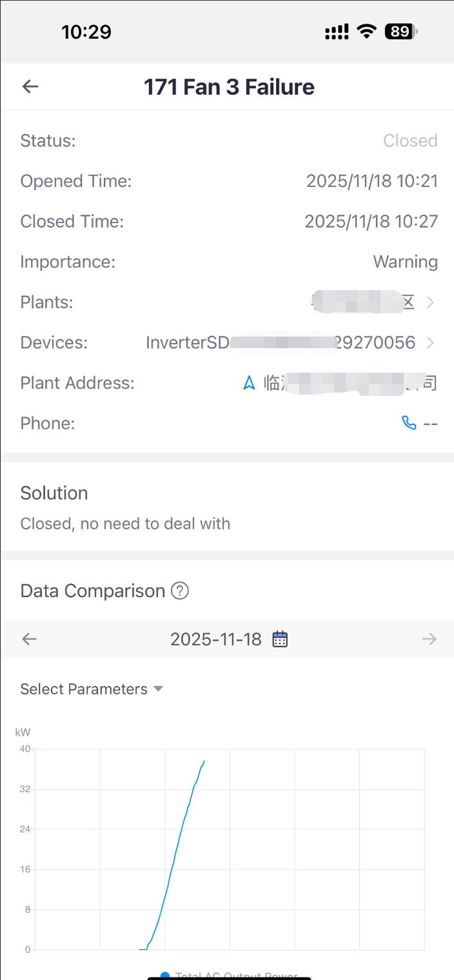Expand Devices row chevron

coord(430,342)
